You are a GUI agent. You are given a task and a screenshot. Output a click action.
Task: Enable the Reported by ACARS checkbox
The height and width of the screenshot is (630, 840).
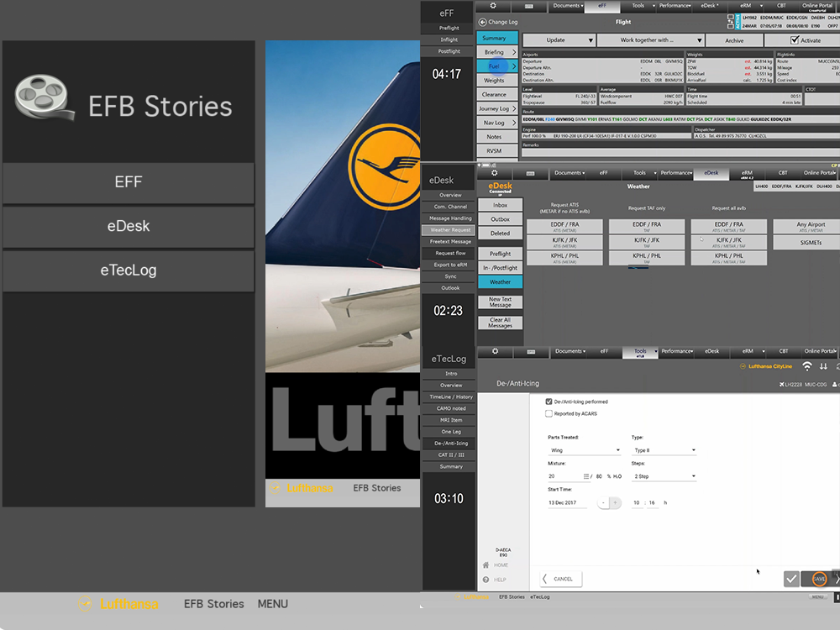pos(549,413)
